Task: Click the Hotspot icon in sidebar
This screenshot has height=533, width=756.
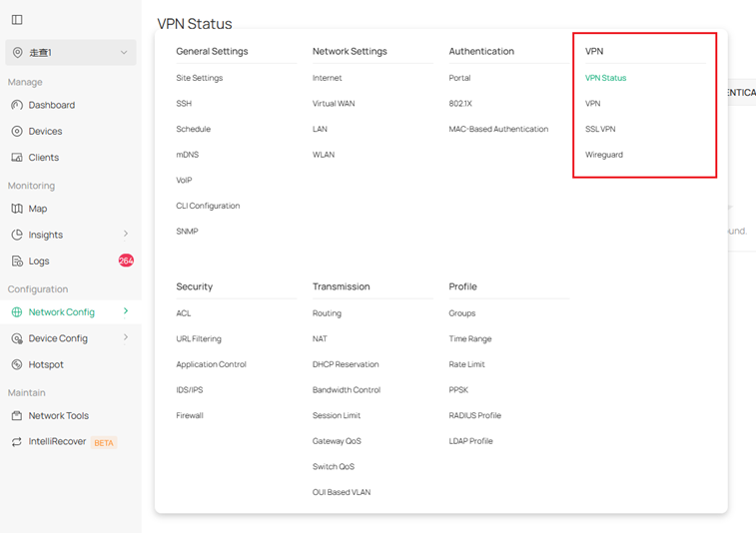Action: pos(17,364)
